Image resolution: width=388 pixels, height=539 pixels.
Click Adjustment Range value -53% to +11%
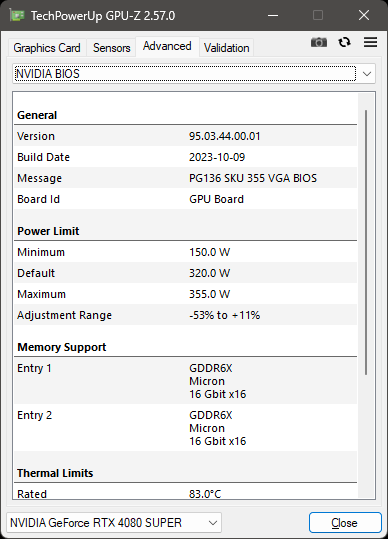click(x=224, y=315)
